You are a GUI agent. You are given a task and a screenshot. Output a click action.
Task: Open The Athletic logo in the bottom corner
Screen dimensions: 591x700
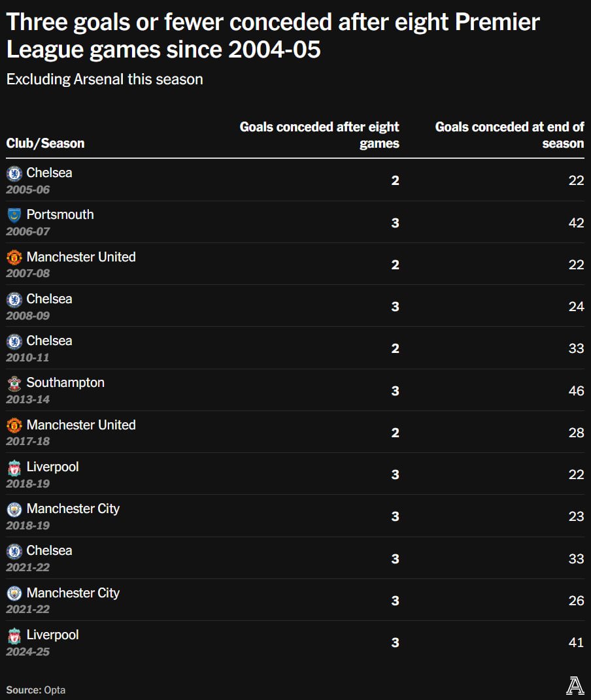tap(575, 686)
